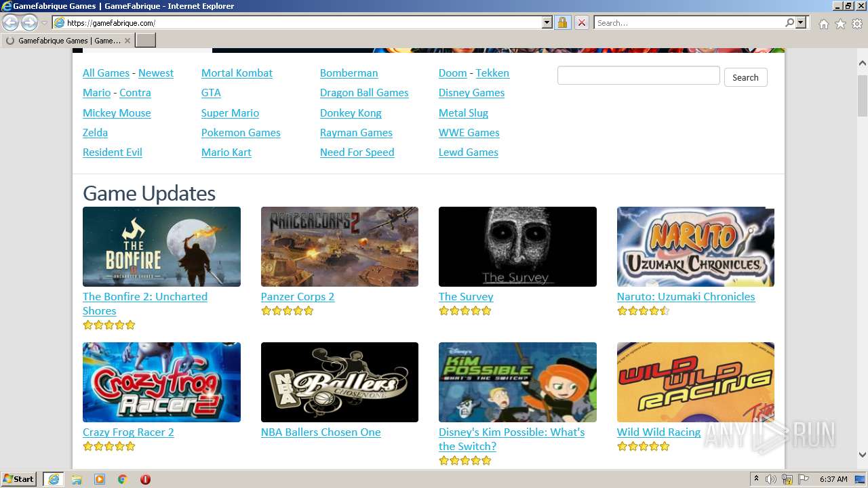868x488 pixels.
Task: Launch Chrome from the taskbar
Action: coord(123,479)
